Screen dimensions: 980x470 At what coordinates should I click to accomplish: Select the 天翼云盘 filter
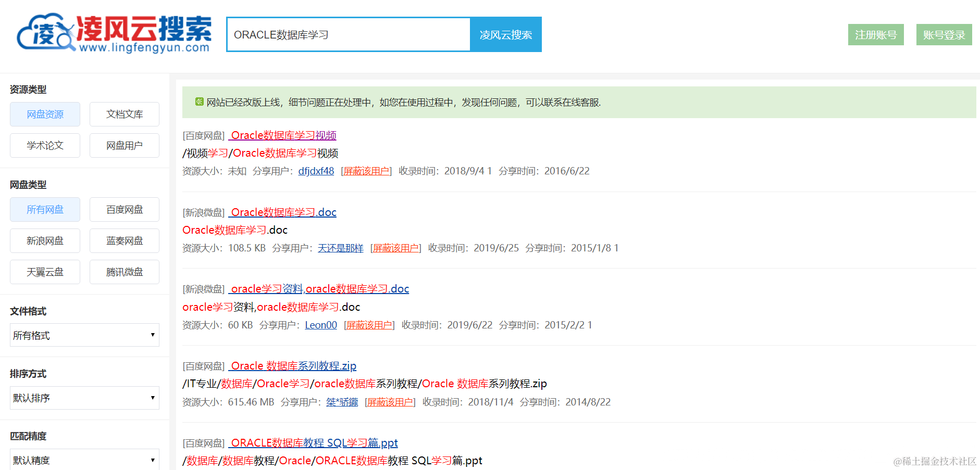point(45,272)
